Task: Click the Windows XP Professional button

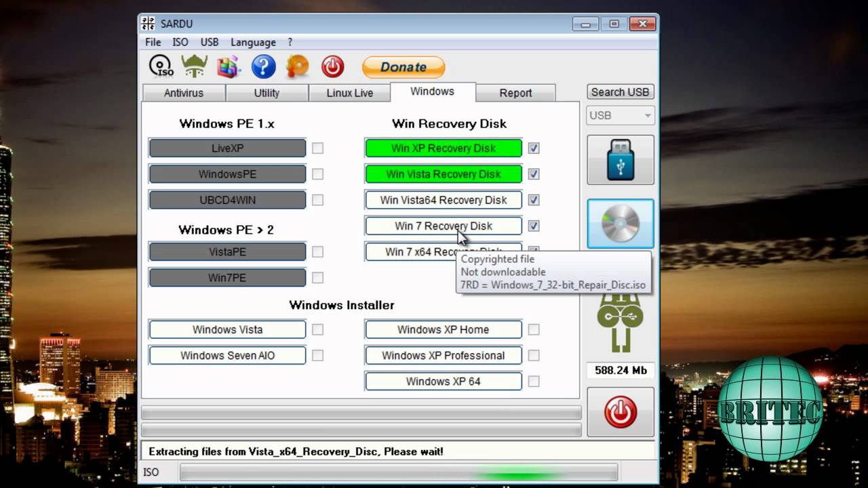Action: (443, 355)
